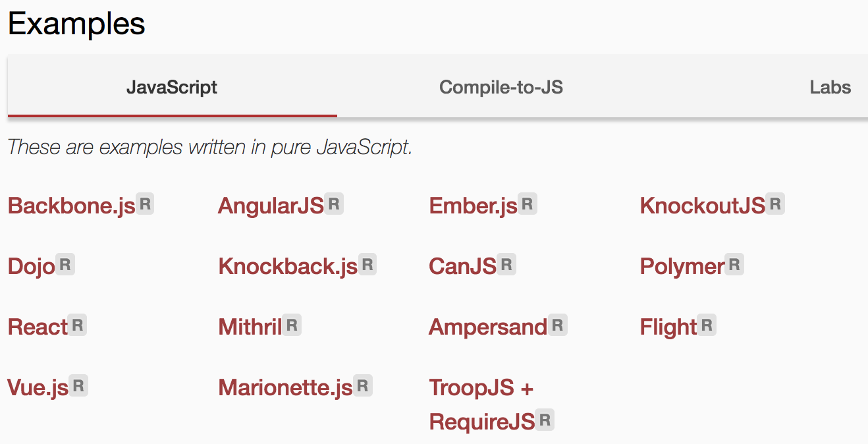Open the Ampersand example link

(488, 327)
